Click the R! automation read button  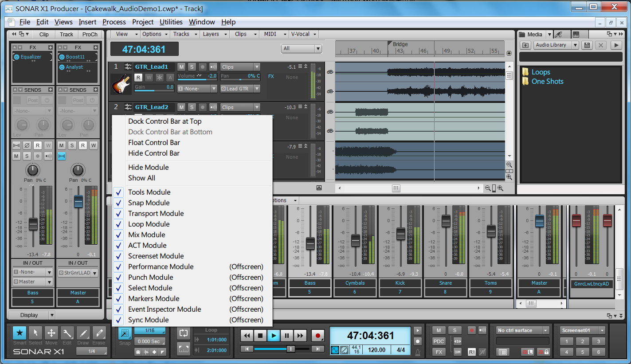471,352
